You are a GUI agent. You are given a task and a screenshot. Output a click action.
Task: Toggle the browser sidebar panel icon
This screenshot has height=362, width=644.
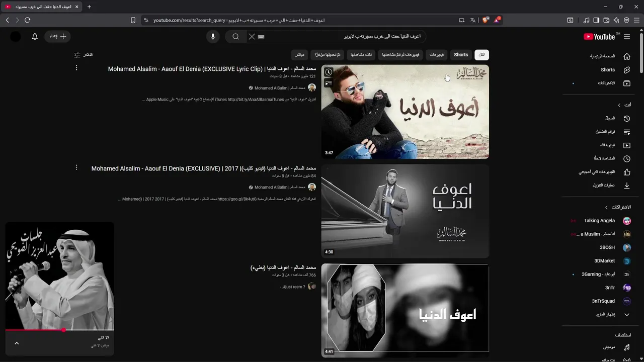pyautogui.click(x=596, y=20)
